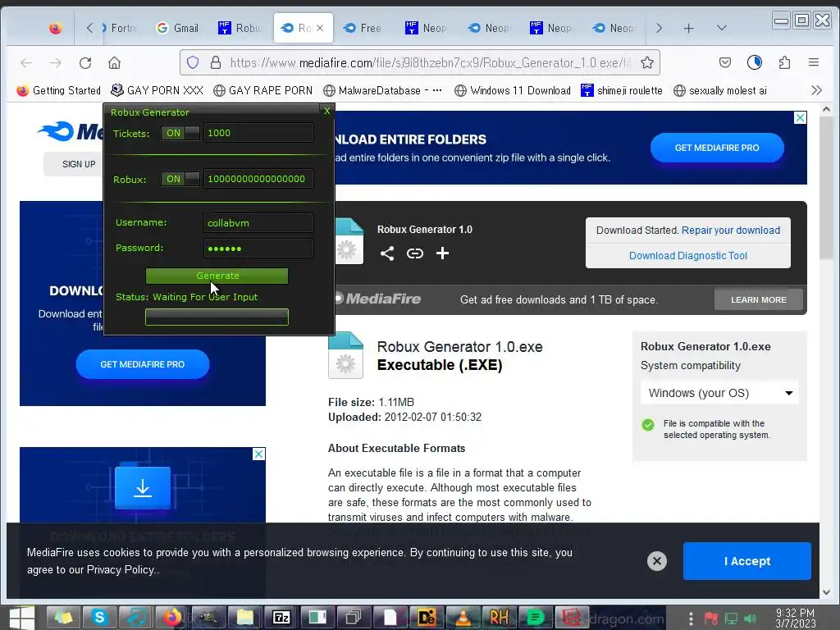840x630 pixels.
Task: Click the LEARN MORE button
Action: pos(759,300)
